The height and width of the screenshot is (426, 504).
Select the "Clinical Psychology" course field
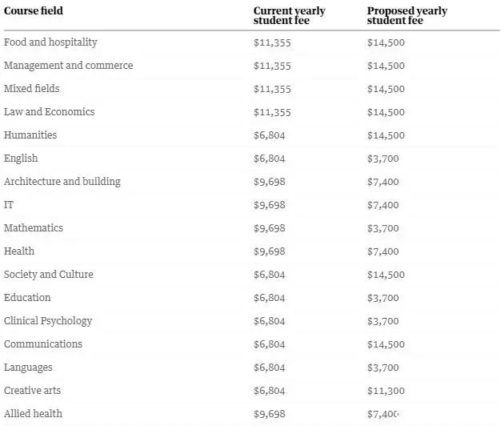click(48, 320)
